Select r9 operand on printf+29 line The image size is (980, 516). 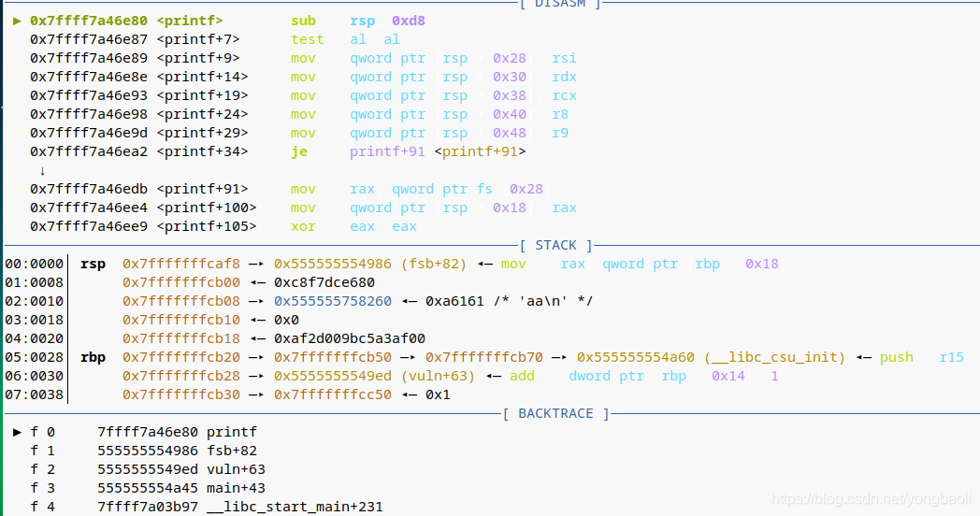coord(560,133)
